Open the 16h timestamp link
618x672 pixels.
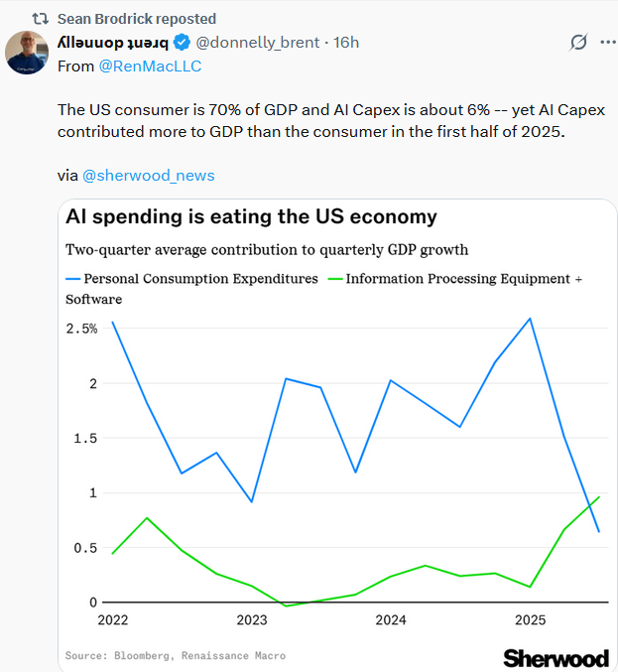pos(346,42)
